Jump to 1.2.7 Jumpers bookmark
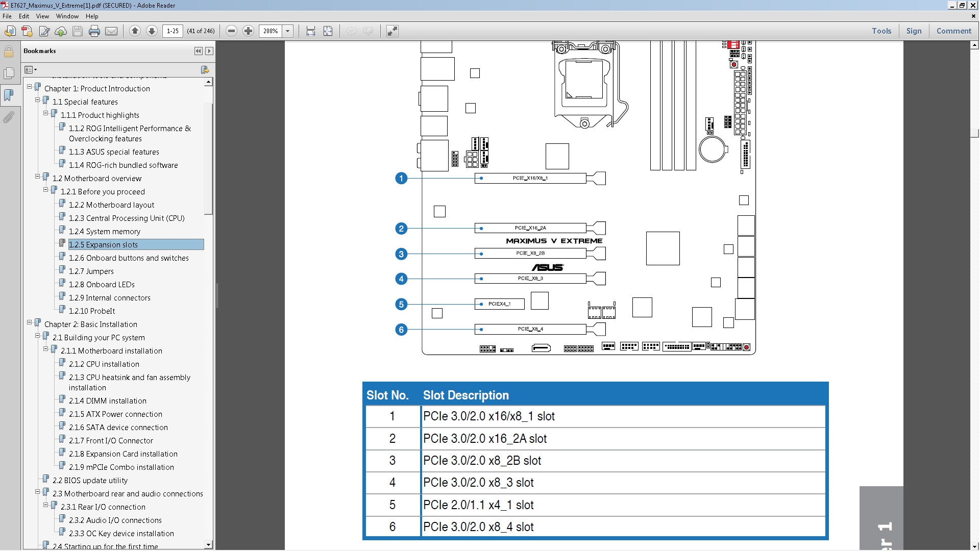This screenshot has height=552, width=980. click(91, 271)
